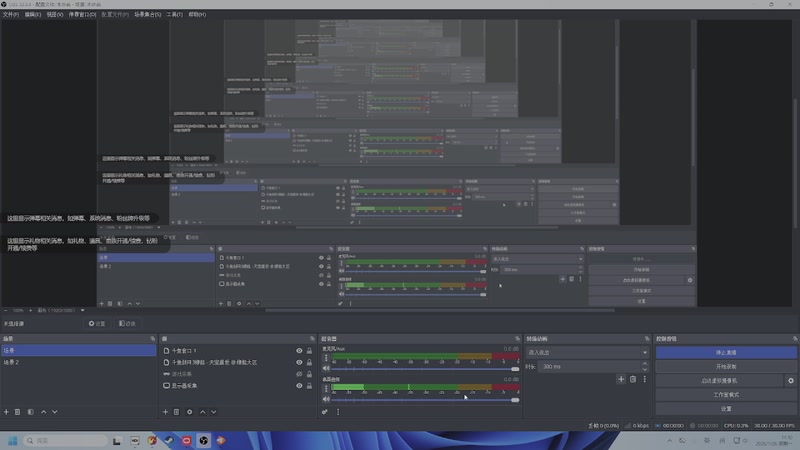
Task: Click the 停止直播 button
Action: (726, 353)
